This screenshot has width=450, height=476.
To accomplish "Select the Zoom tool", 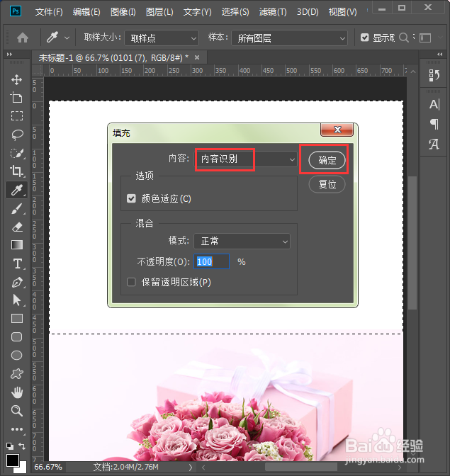I will pyautogui.click(x=17, y=411).
